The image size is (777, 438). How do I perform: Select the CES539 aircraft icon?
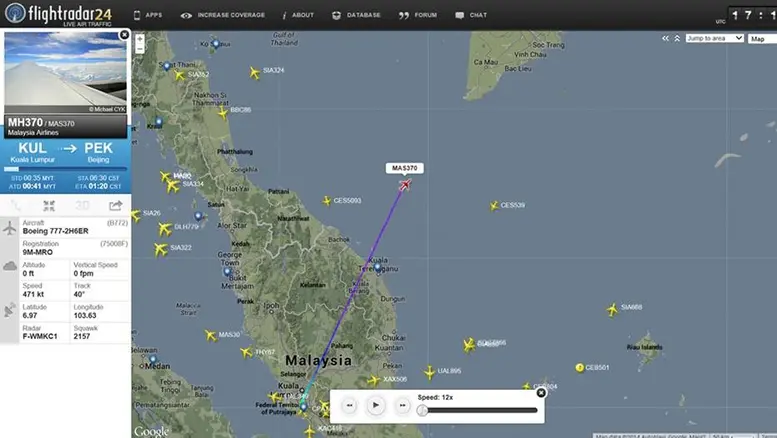click(494, 206)
